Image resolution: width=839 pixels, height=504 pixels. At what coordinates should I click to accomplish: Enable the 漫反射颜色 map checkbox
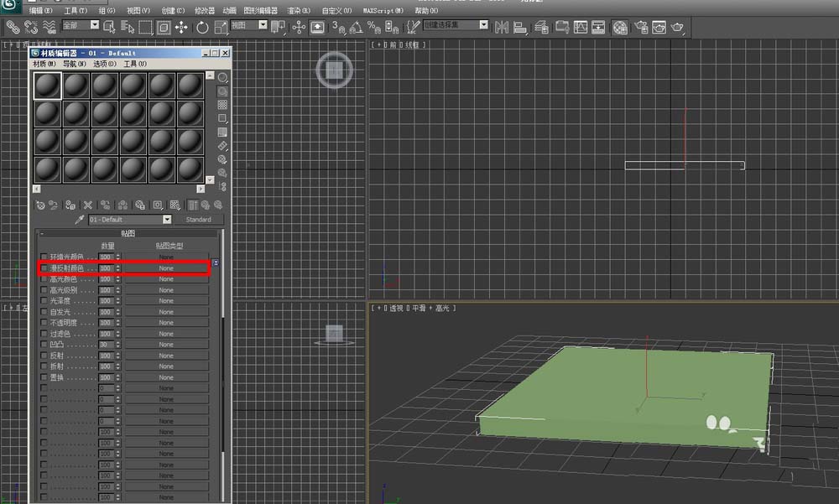pos(44,268)
